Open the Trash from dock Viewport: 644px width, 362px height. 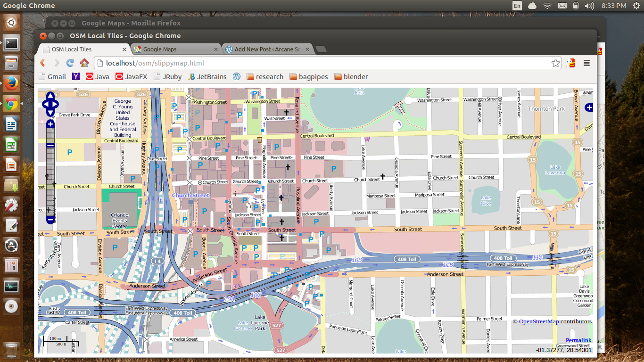pos(11,351)
